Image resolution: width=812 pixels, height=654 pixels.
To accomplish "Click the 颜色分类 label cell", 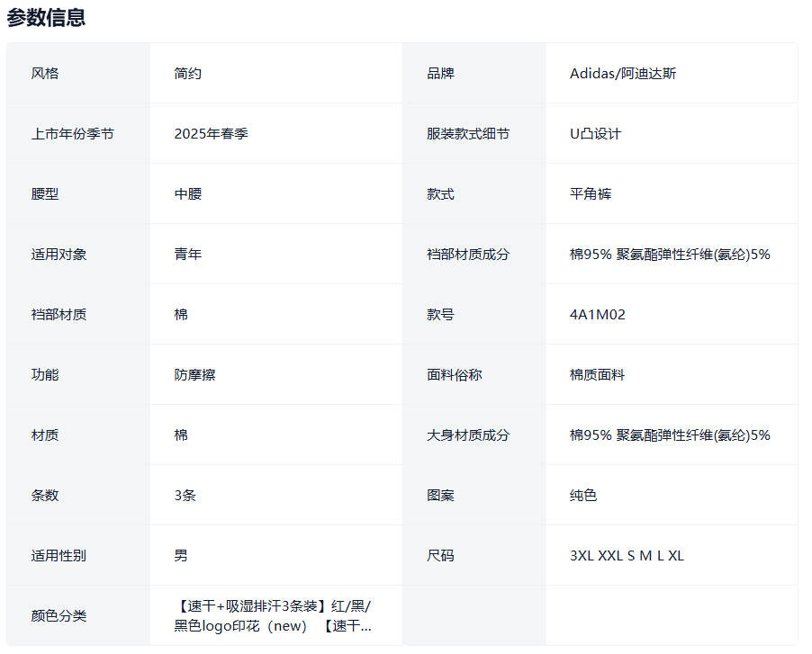I will 59,616.
